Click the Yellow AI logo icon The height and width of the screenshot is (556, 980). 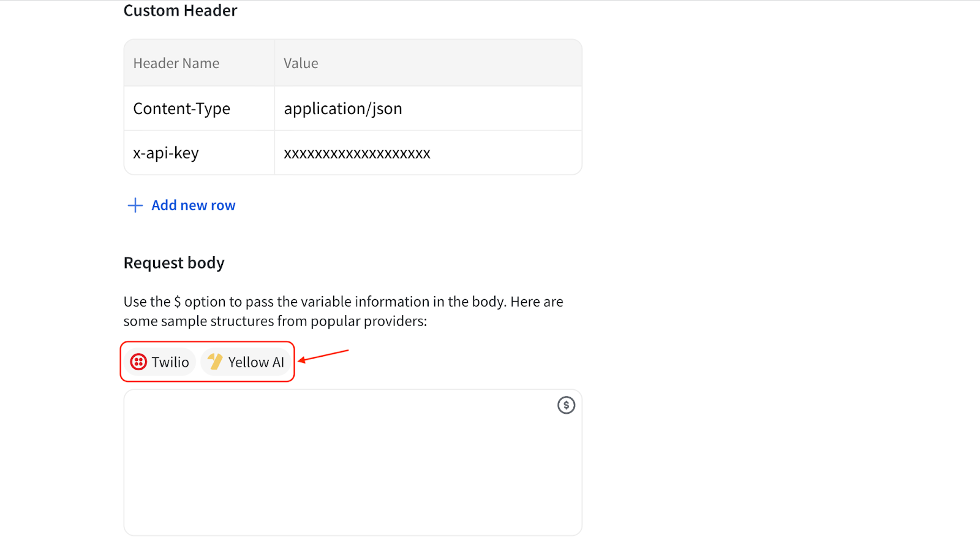(215, 362)
